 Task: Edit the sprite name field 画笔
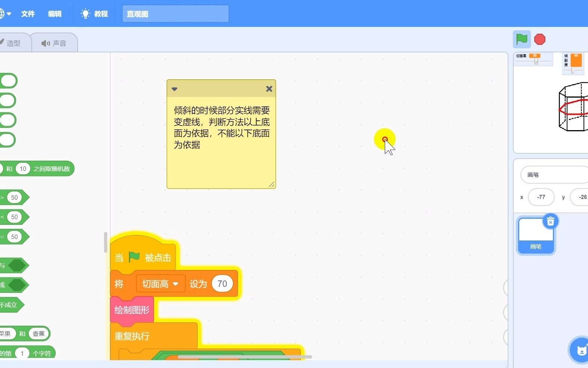554,175
